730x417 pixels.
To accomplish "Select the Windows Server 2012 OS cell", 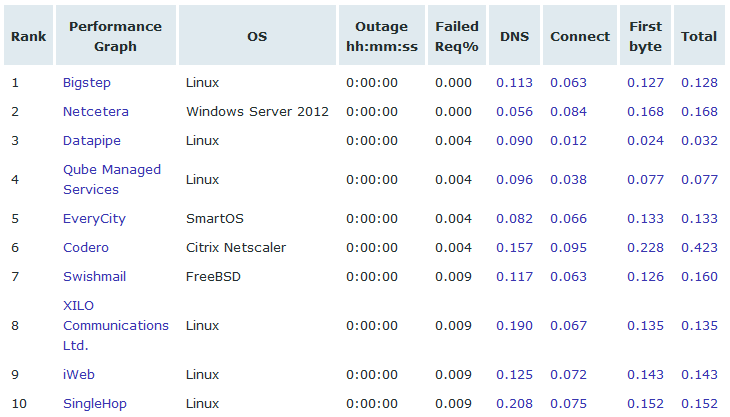I will click(257, 112).
